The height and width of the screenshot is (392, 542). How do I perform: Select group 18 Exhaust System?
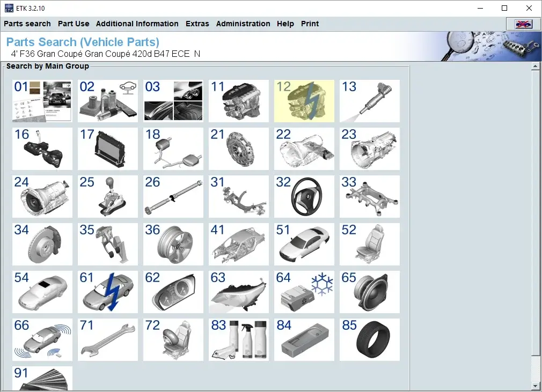pyautogui.click(x=173, y=149)
